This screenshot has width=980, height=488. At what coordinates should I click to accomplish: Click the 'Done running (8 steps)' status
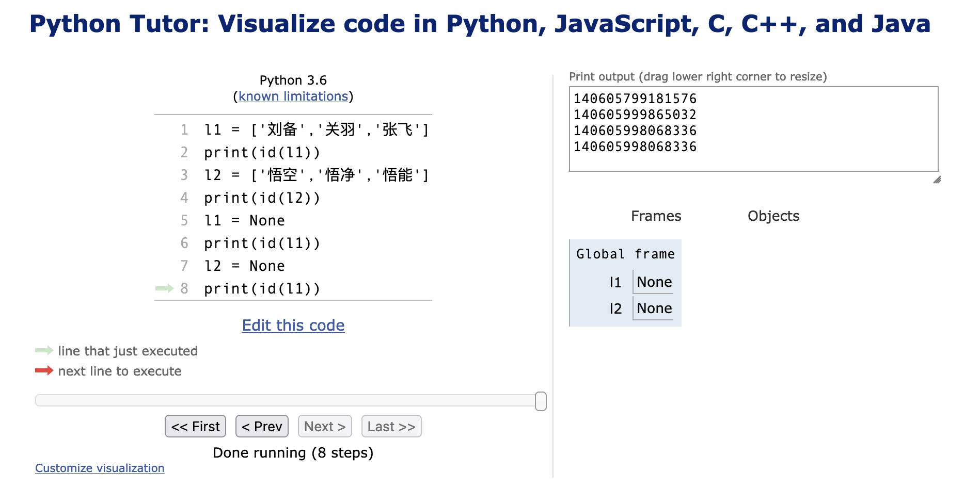tap(293, 452)
